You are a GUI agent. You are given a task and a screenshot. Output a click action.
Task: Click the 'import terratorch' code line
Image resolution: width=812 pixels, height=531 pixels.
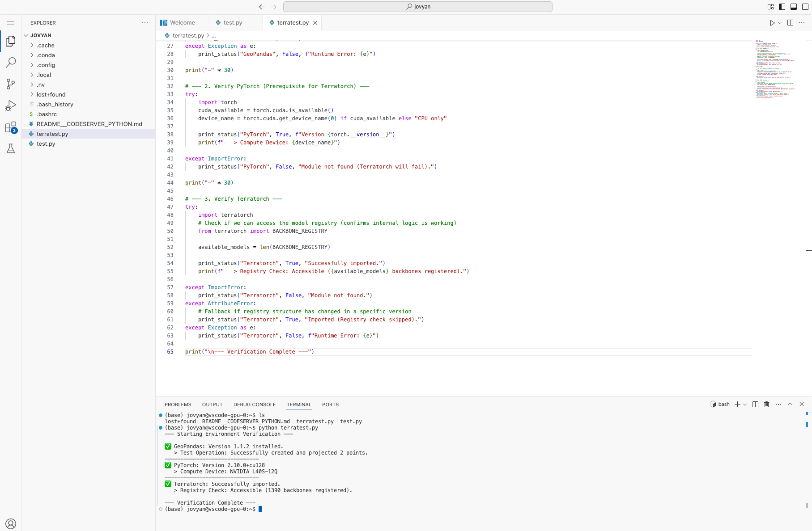pos(225,215)
